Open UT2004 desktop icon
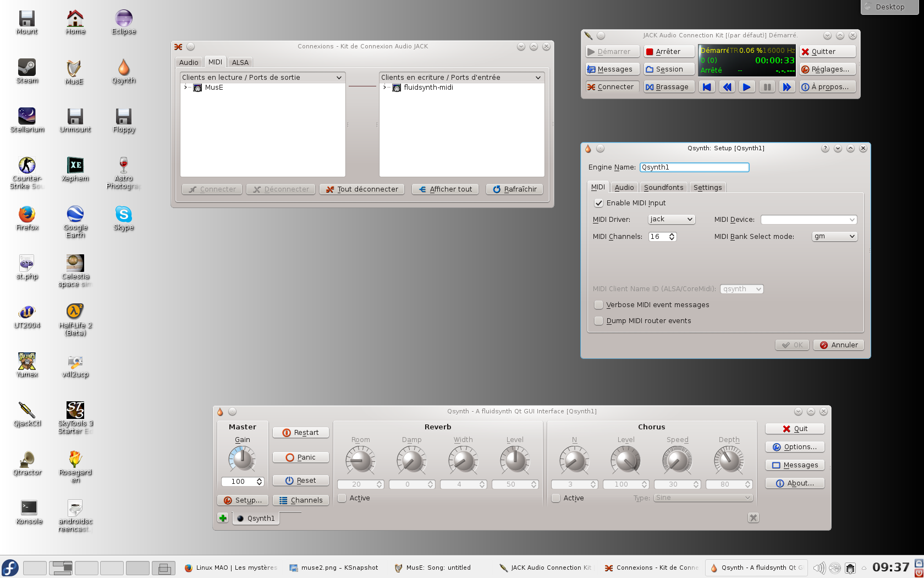This screenshot has height=578, width=924. coord(27,316)
